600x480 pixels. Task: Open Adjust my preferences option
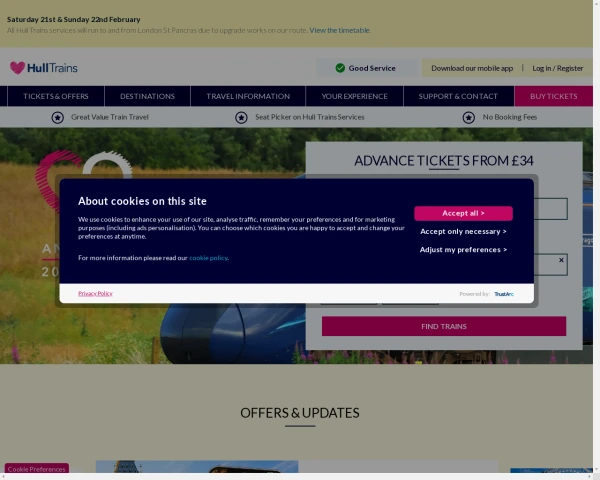point(463,250)
